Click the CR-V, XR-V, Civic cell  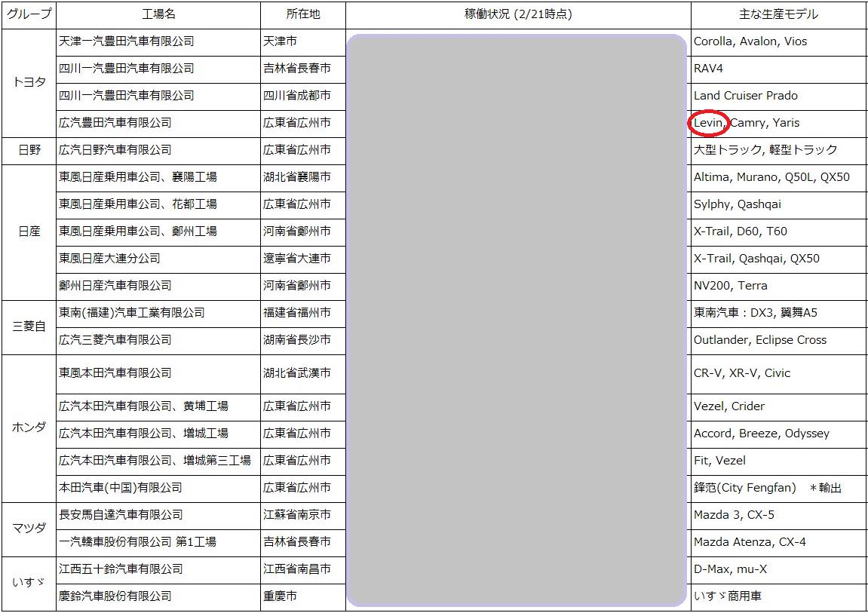(x=779, y=373)
